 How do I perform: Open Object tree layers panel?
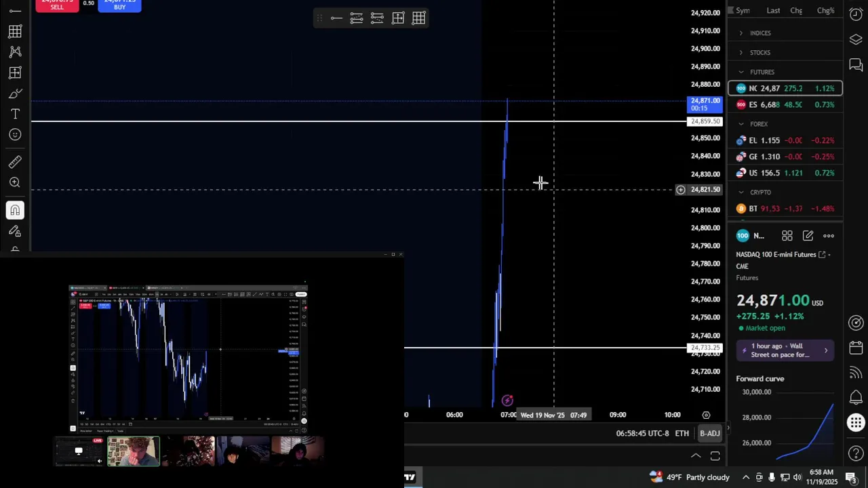coord(856,39)
